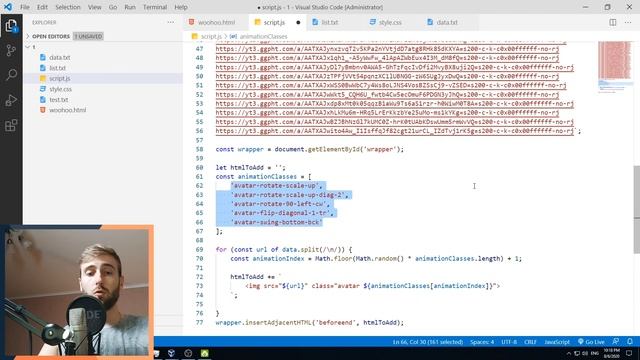Screen dimensions: 640x360
Task: Switch to the woohoo.html tab
Action: pos(216,22)
